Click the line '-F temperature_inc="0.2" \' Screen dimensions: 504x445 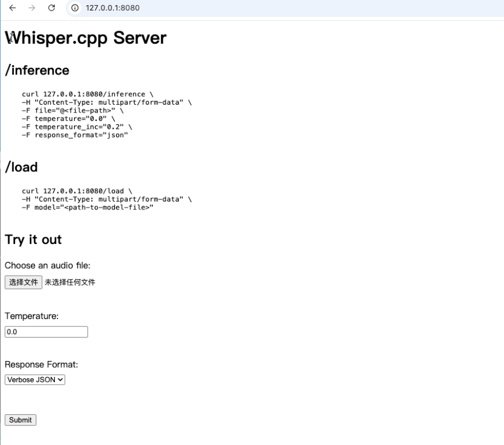tap(77, 127)
